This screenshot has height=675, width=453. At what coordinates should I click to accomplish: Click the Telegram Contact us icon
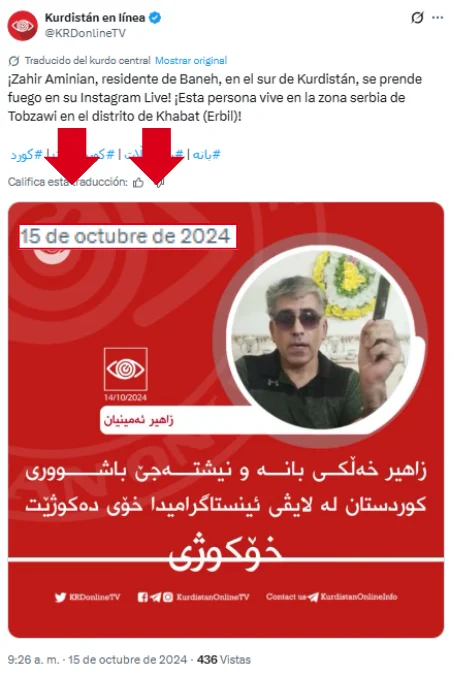coord(313,597)
